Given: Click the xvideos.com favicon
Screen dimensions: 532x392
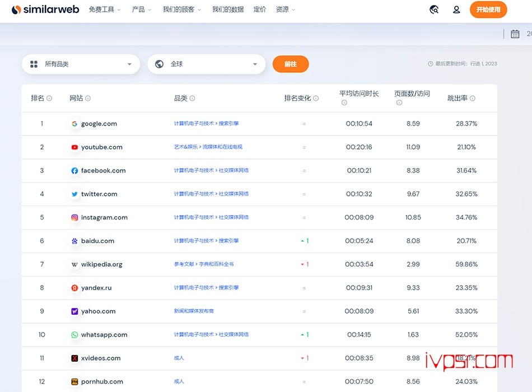Looking at the screenshot, I should point(74,358).
